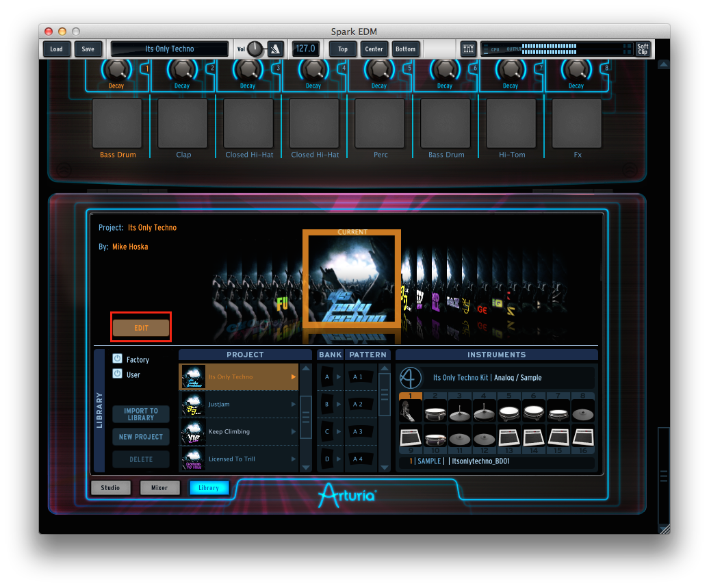Click pattern list scroll-up arrow
709x588 pixels.
(x=385, y=368)
